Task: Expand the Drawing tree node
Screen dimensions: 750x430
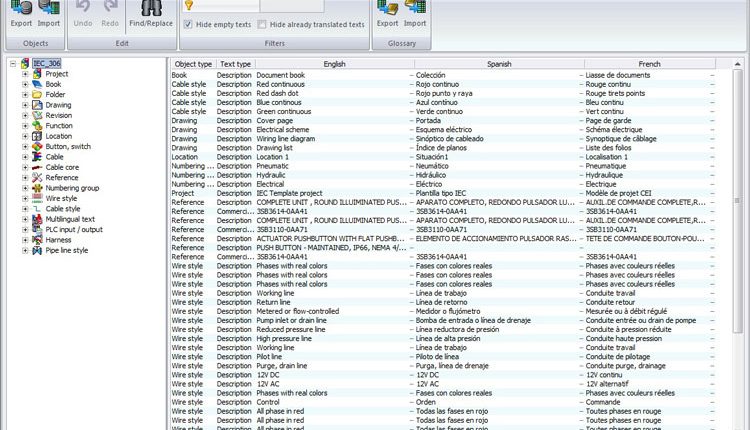Action: pyautogui.click(x=25, y=105)
